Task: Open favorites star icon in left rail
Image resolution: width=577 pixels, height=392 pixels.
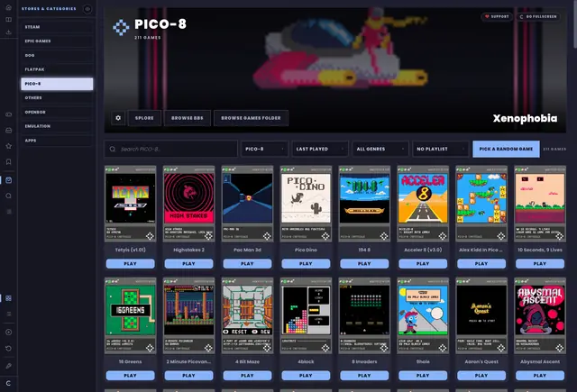Action: (8, 146)
